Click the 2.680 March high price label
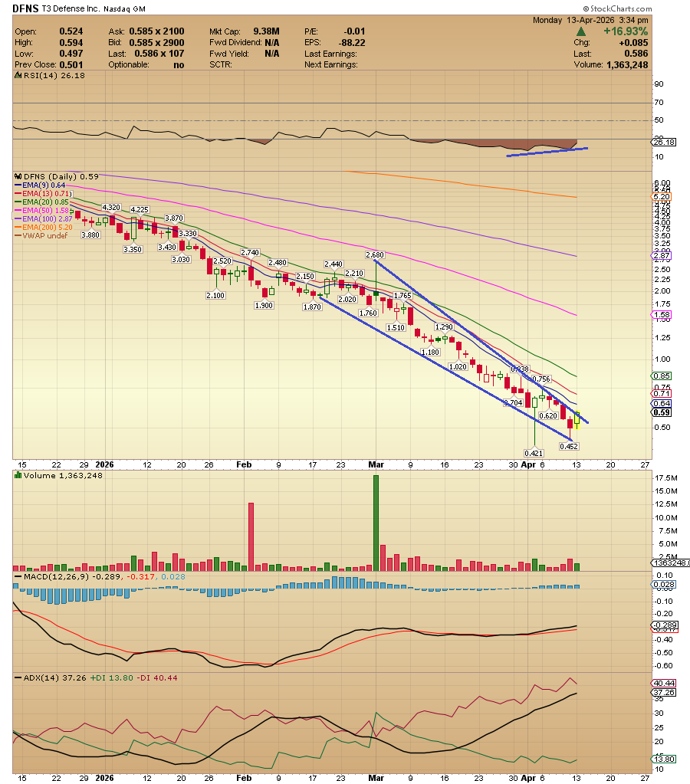The image size is (690, 784). coord(375,255)
